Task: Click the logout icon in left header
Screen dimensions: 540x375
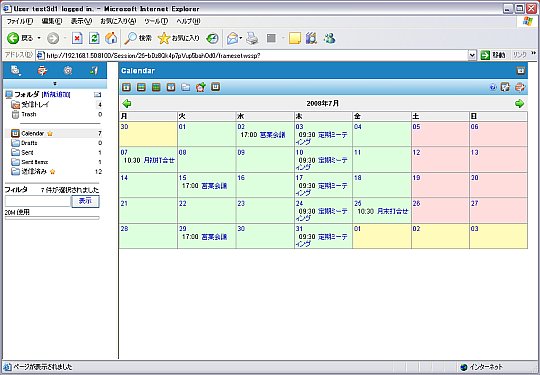Action: click(93, 70)
